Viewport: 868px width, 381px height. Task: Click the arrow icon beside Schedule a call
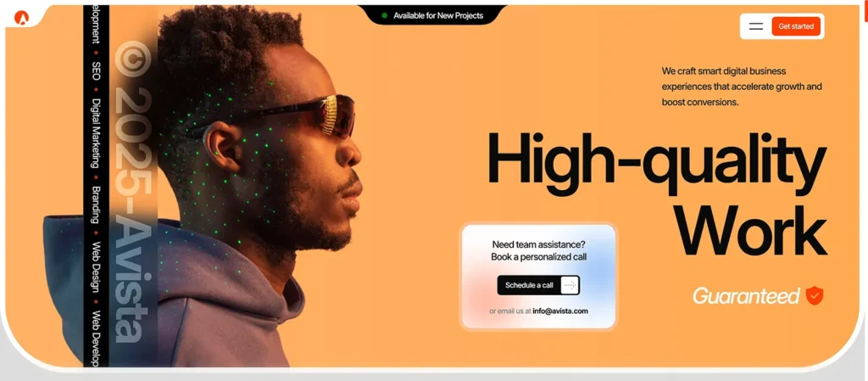coord(569,285)
